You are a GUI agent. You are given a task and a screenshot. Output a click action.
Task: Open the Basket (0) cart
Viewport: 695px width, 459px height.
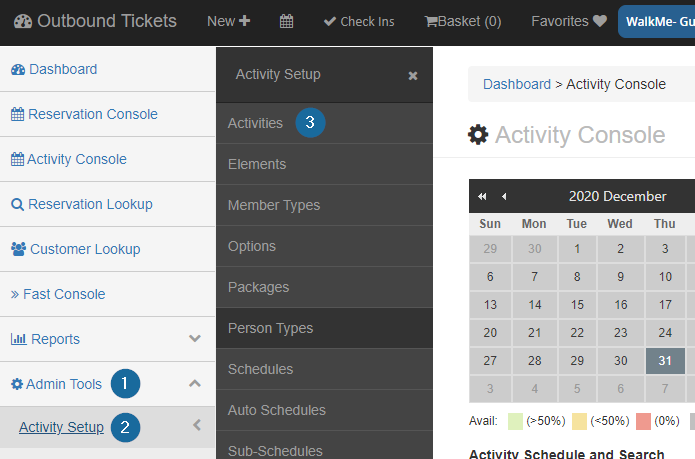pos(463,21)
